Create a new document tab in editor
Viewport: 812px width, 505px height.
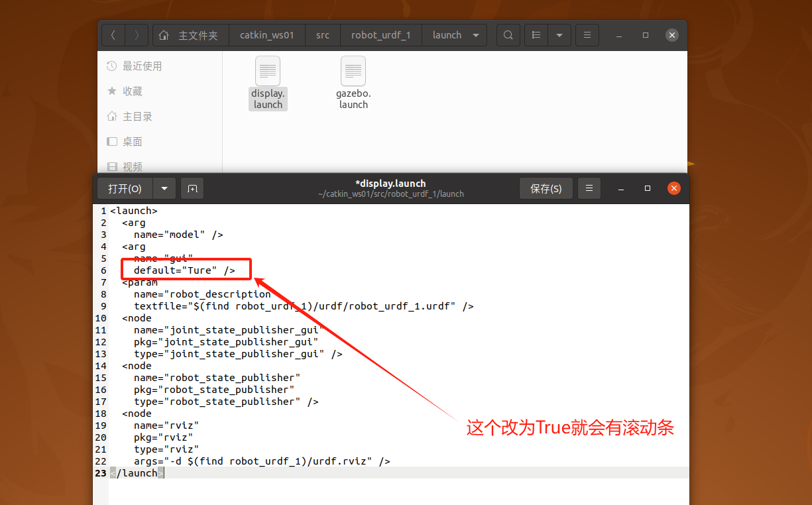(192, 189)
